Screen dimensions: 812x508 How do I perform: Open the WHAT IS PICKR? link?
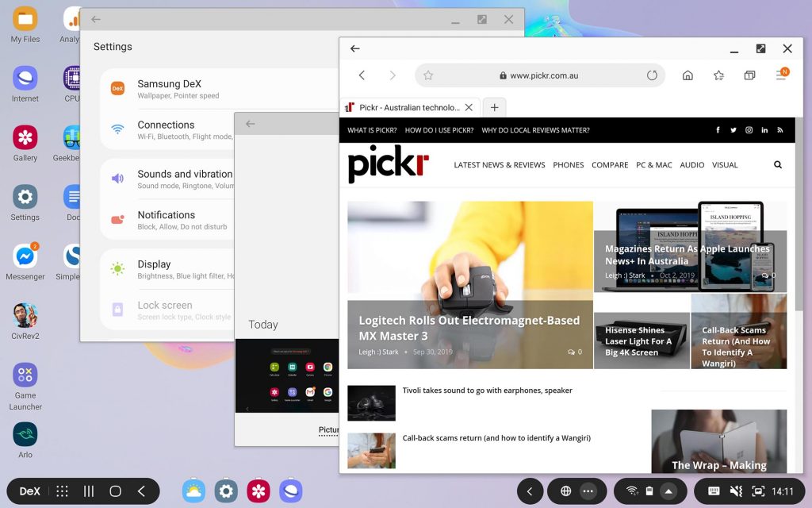click(x=373, y=129)
